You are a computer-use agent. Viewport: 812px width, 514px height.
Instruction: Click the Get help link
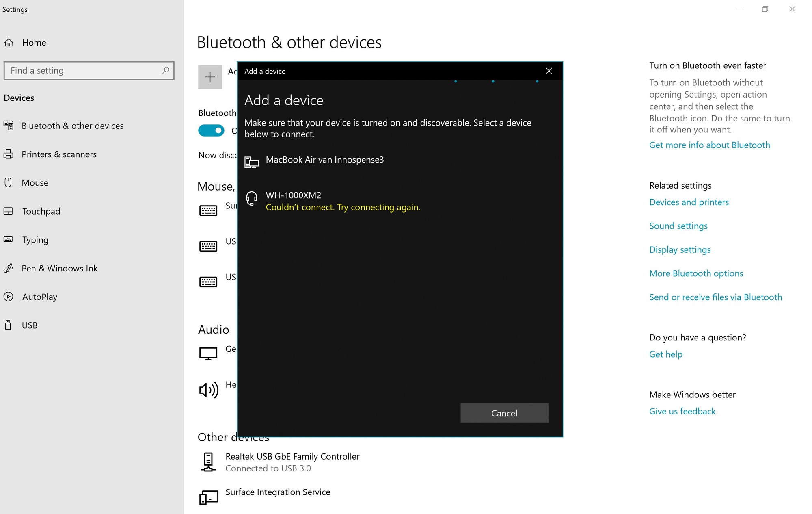pos(665,354)
